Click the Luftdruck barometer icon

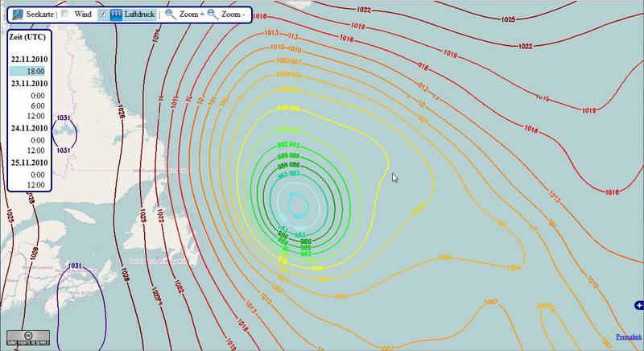tap(117, 14)
